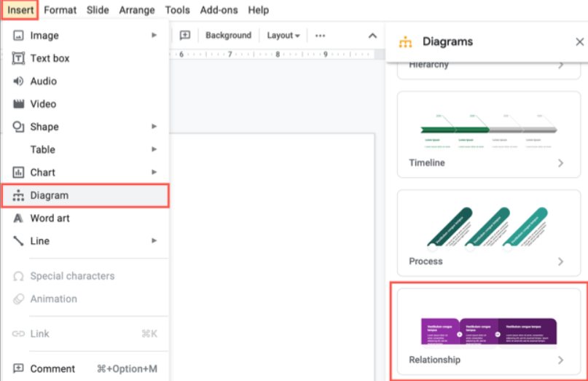Expand the Table submenu arrow
Image resolution: width=588 pixels, height=381 pixels.
pos(154,149)
